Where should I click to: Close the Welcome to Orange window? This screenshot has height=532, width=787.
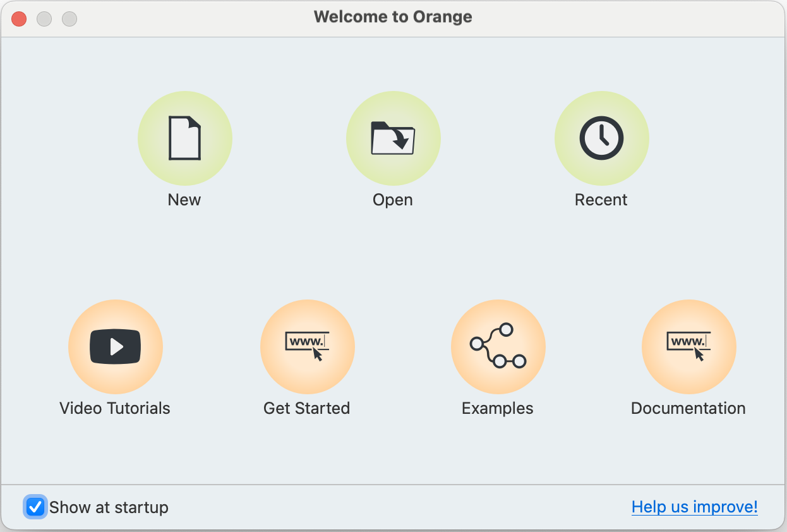pos(19,19)
